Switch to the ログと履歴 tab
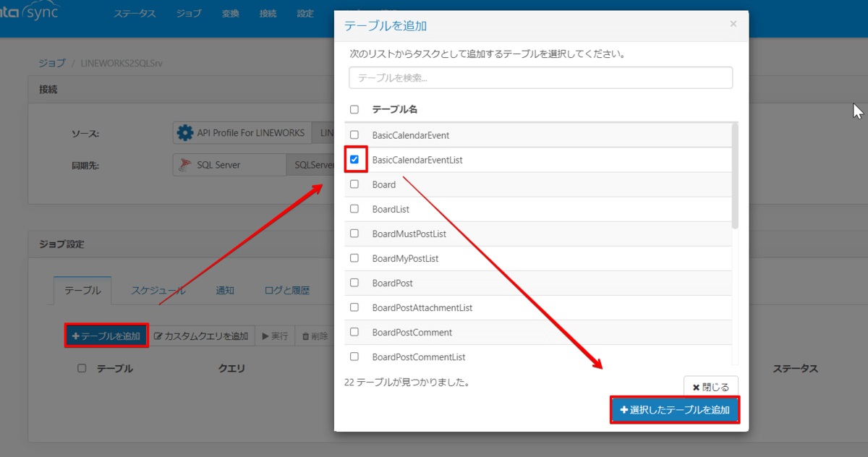Viewport: 868px width, 457px height. [287, 291]
